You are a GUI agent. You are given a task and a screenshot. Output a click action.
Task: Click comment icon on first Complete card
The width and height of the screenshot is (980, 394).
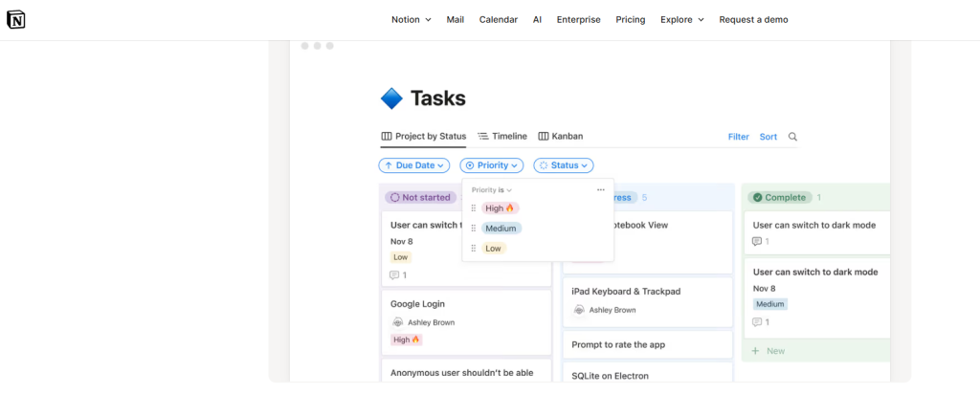point(757,241)
